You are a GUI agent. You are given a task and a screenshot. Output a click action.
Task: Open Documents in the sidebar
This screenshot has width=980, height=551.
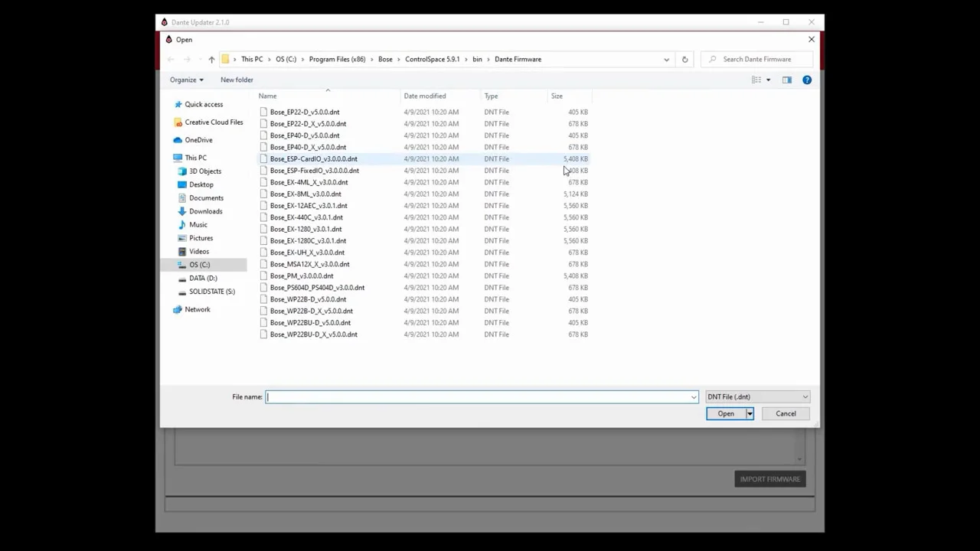[206, 198]
